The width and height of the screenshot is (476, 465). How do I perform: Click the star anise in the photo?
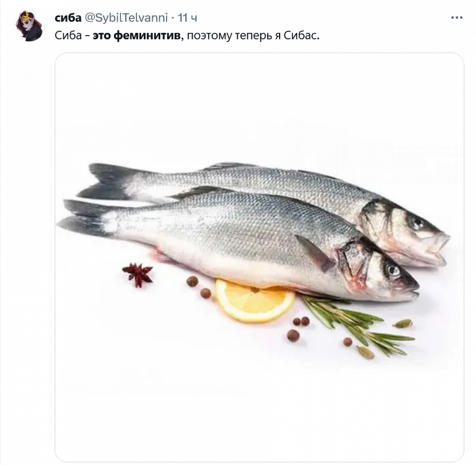coord(138,274)
